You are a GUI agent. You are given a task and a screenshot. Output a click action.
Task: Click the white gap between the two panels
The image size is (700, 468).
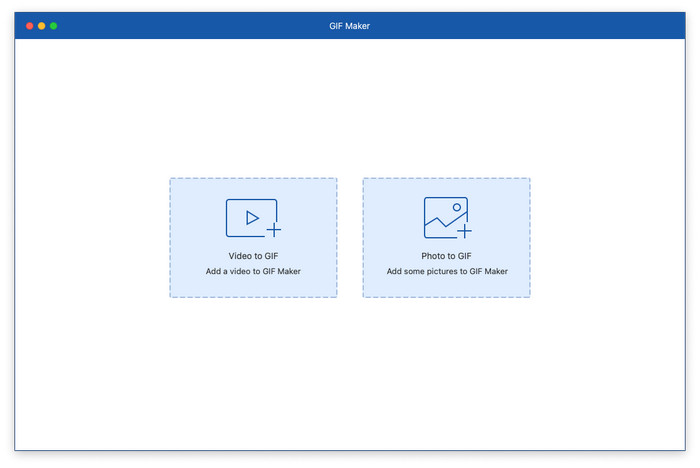(350, 238)
